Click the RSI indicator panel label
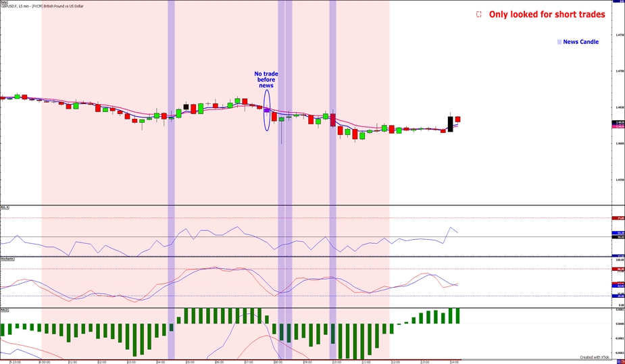The height and width of the screenshot is (364, 625). pos(5,207)
